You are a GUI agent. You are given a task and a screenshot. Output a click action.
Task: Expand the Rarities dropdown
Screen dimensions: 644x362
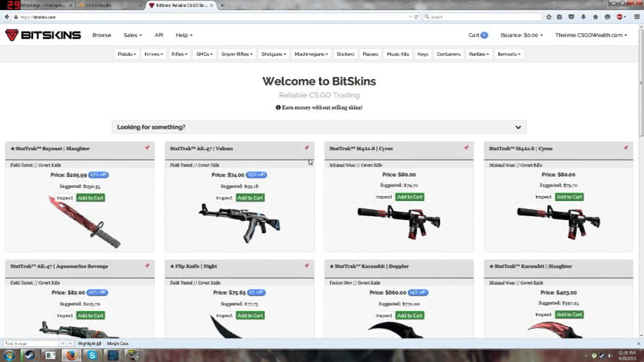point(479,54)
